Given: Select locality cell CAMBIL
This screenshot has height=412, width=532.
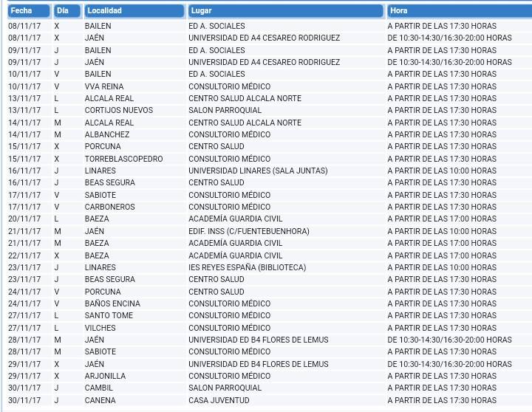Looking at the screenshot, I should tap(99, 388).
